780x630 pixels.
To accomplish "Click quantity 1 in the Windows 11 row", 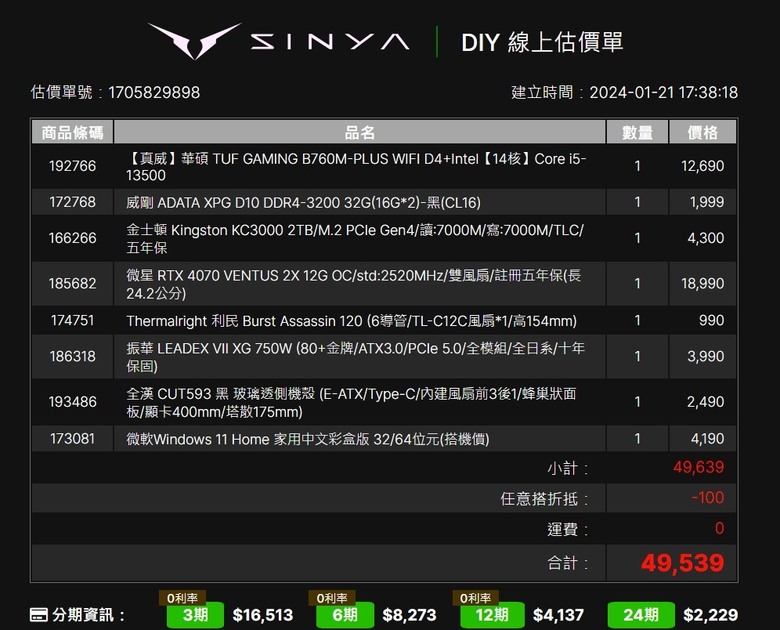I will pos(637,439).
